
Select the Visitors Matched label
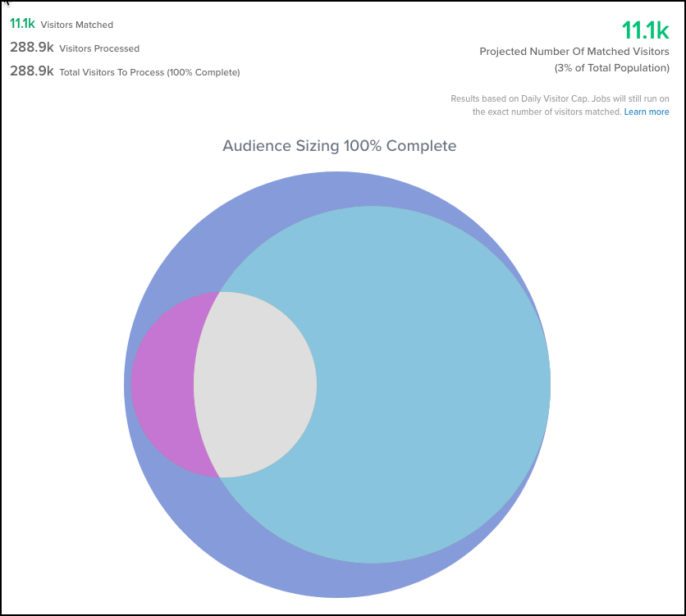77,25
